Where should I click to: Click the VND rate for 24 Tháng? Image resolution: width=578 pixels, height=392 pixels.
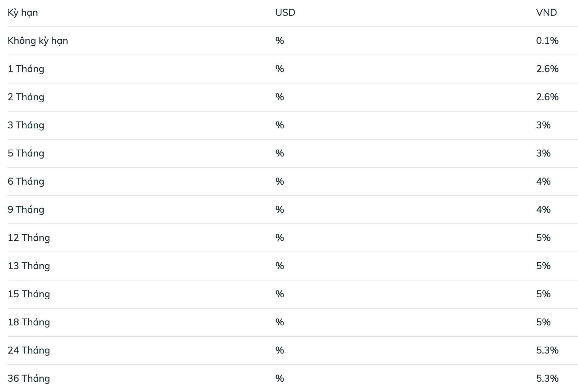547,350
